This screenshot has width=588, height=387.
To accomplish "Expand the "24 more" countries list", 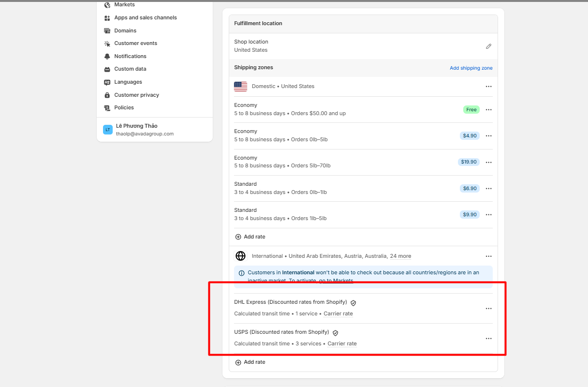I will point(400,256).
